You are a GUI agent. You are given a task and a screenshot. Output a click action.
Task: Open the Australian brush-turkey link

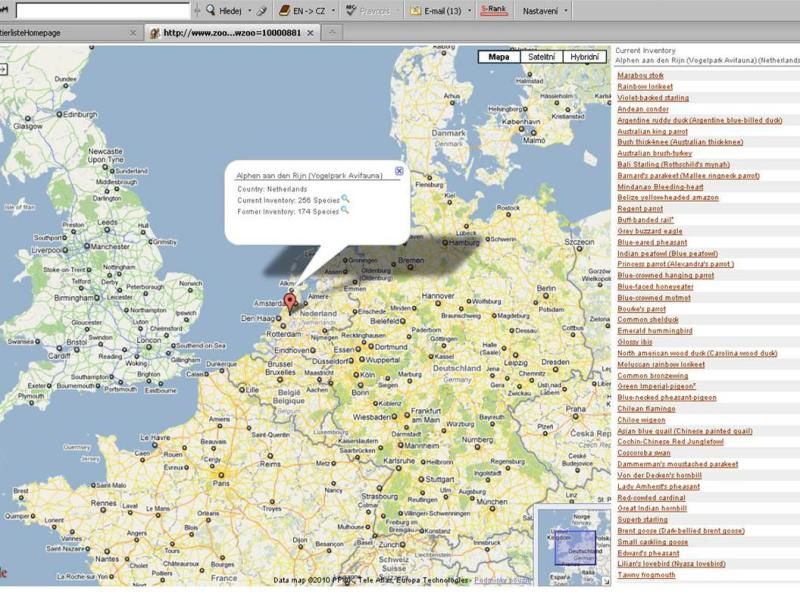pyautogui.click(x=655, y=153)
